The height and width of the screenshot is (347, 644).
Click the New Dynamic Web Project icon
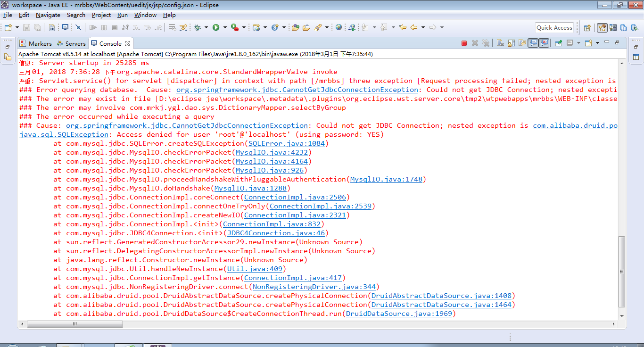256,27
